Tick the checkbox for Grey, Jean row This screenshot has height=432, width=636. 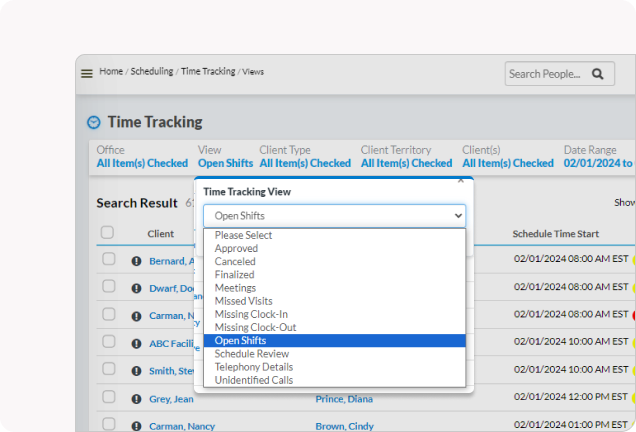pos(108,399)
